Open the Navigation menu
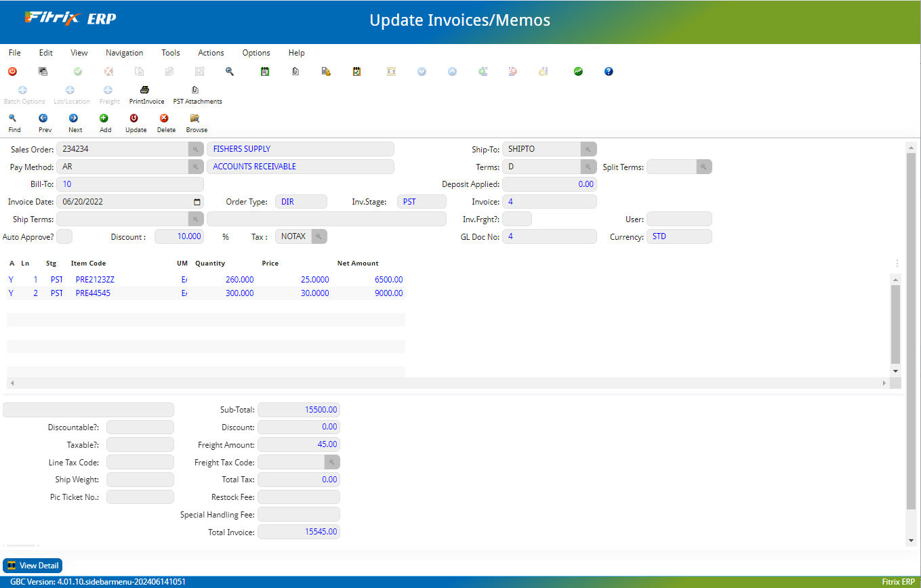Viewport: 921px width, 588px height. pos(124,53)
